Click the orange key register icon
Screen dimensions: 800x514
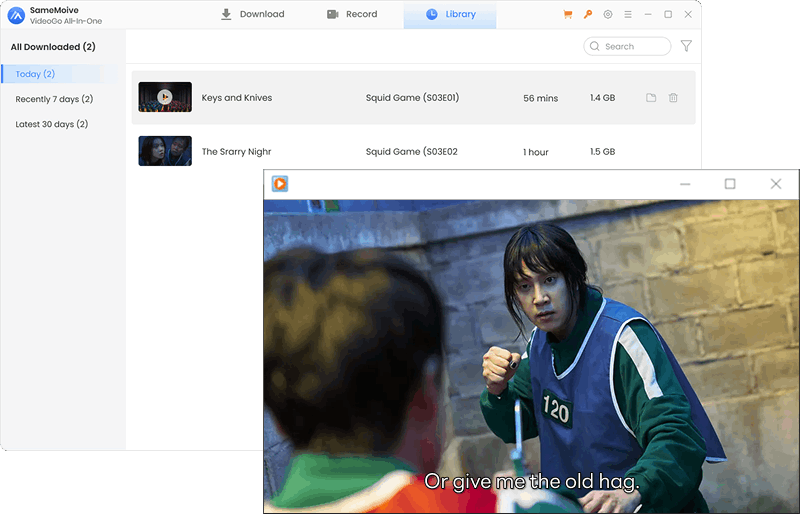click(588, 14)
